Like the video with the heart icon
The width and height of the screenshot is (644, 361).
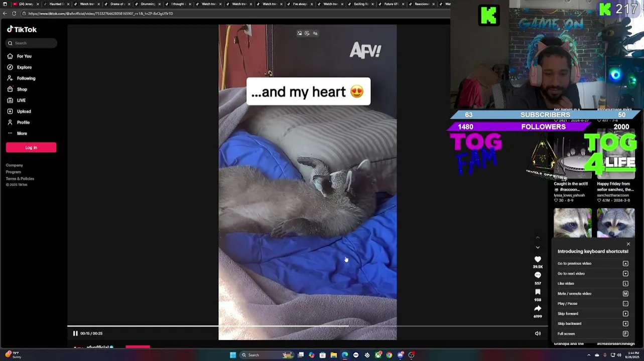point(538,259)
